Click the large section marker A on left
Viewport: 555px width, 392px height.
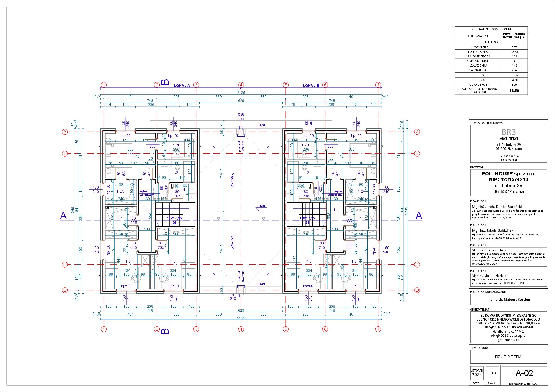pos(63,216)
